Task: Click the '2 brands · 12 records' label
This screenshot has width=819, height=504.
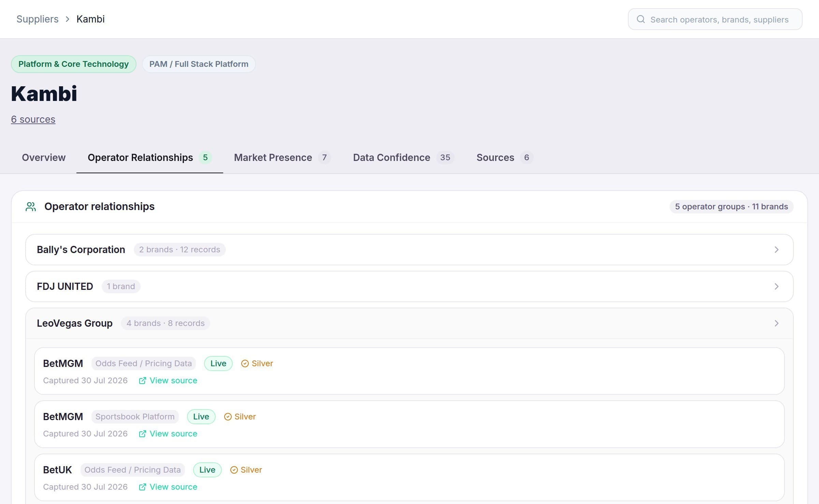Action: click(x=179, y=250)
